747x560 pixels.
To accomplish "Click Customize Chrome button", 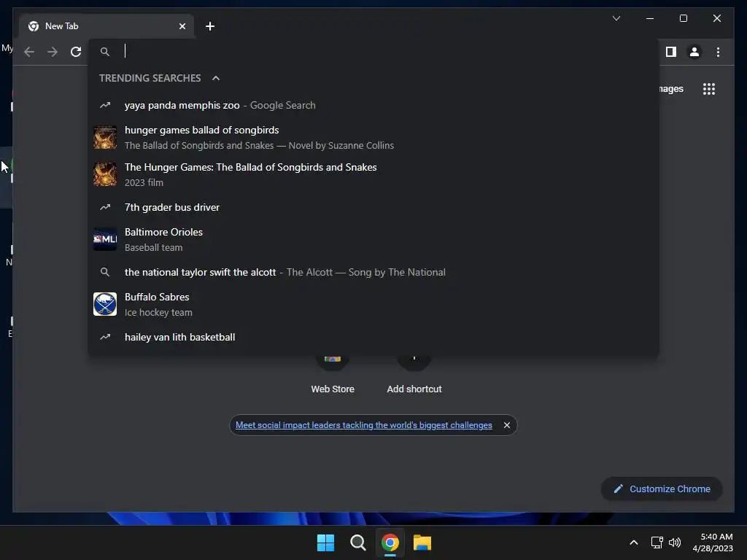I will click(662, 489).
